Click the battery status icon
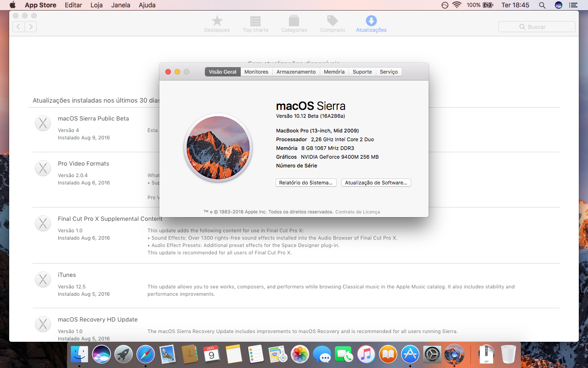This screenshot has width=588, height=368. [488, 5]
